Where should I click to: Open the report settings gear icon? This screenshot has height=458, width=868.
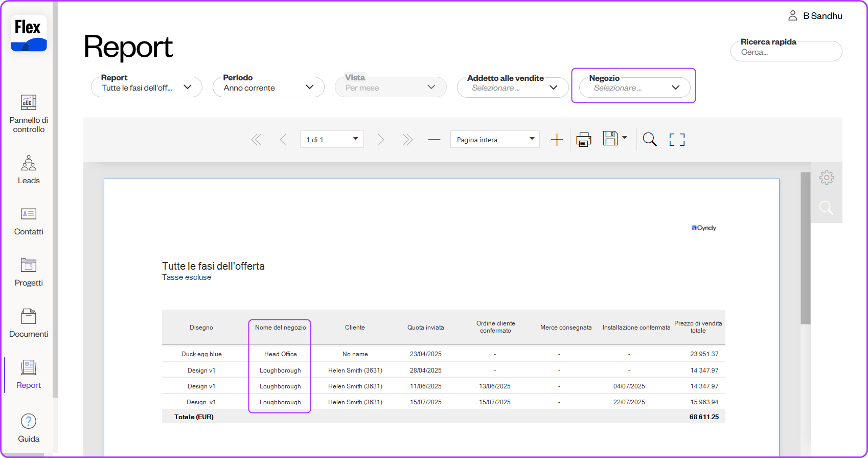[x=826, y=178]
